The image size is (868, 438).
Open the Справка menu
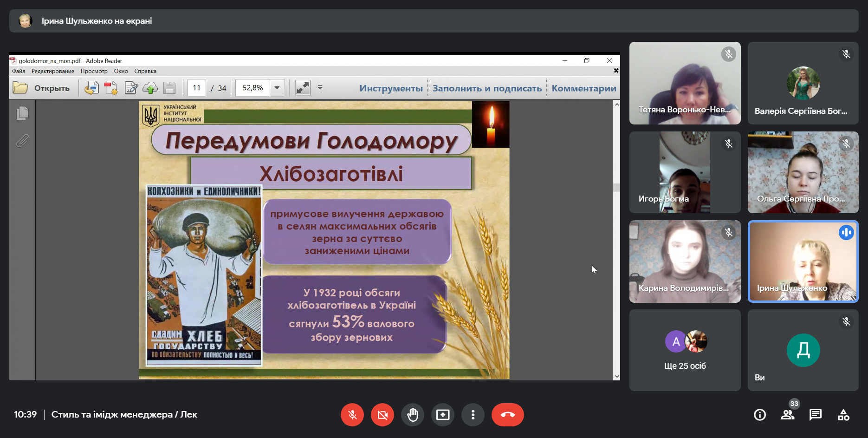pyautogui.click(x=145, y=71)
